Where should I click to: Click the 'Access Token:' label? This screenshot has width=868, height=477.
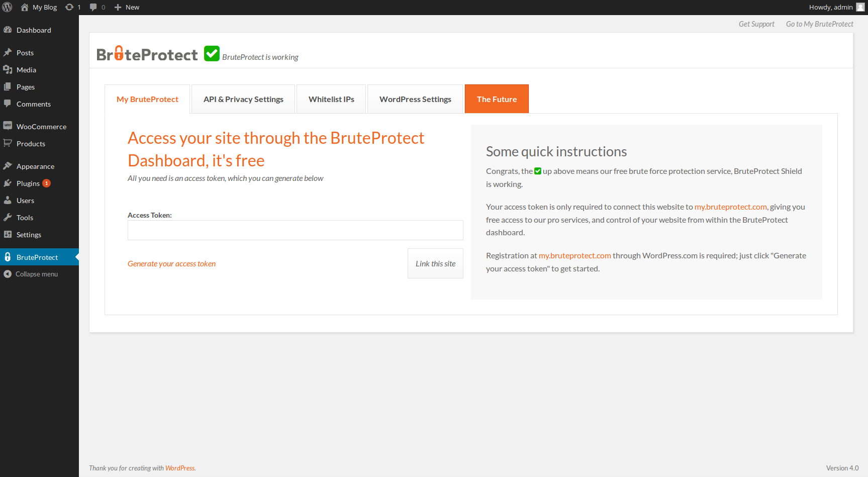150,215
